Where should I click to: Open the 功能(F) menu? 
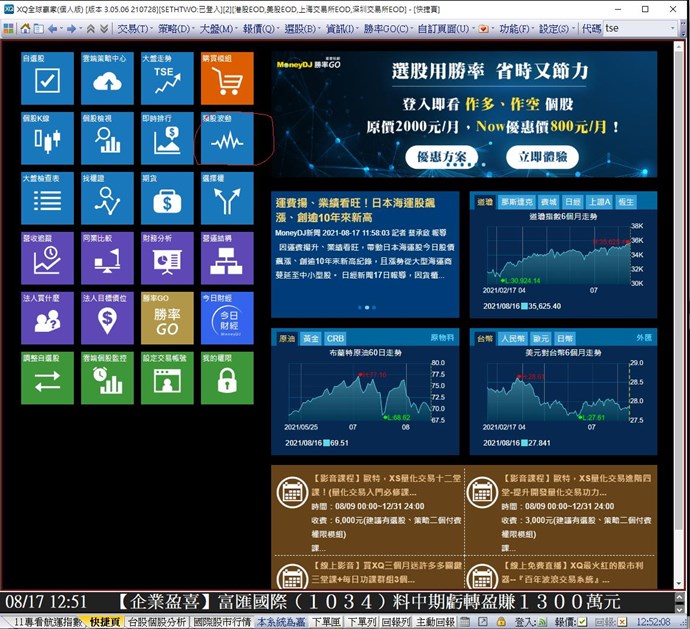515,29
